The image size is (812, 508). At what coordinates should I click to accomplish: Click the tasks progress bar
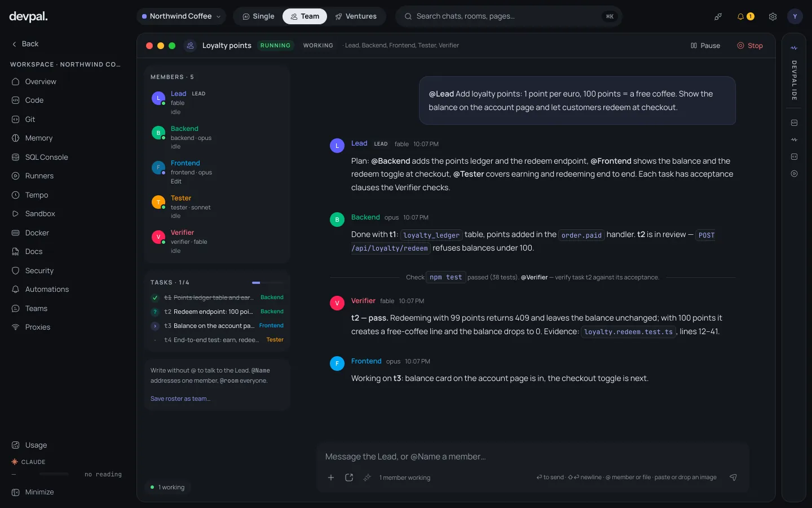pyautogui.click(x=267, y=282)
